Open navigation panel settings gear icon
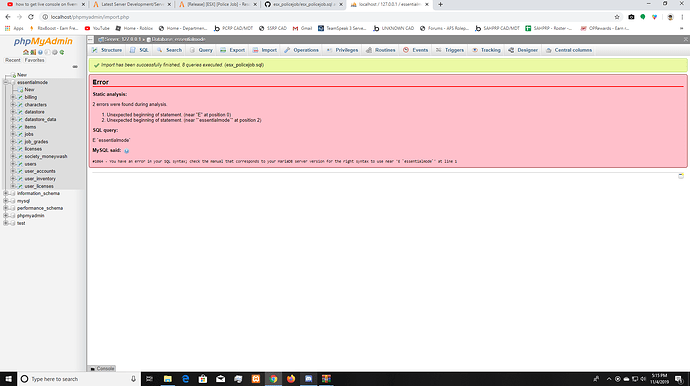 point(55,52)
